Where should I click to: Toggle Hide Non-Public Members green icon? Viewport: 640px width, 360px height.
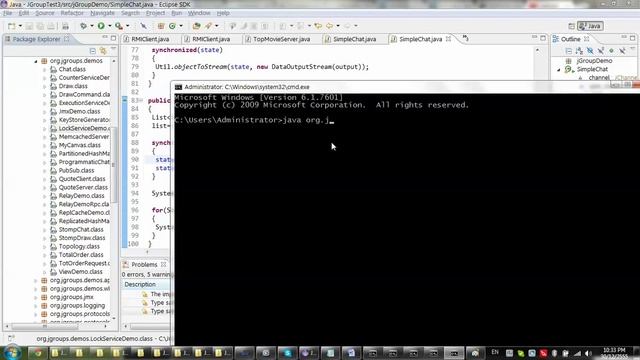(x=611, y=51)
